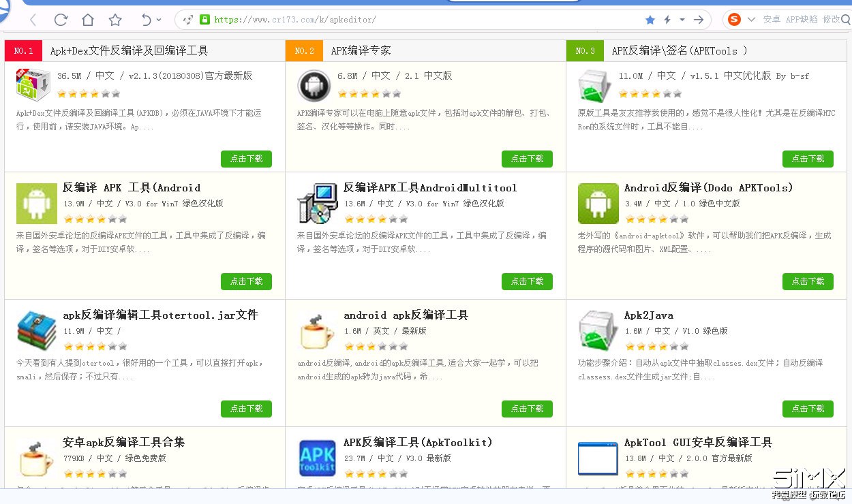Download Apk+Dex文件反编译及回编译工具 with 点击下载
This screenshot has height=504, width=852.
[x=246, y=159]
